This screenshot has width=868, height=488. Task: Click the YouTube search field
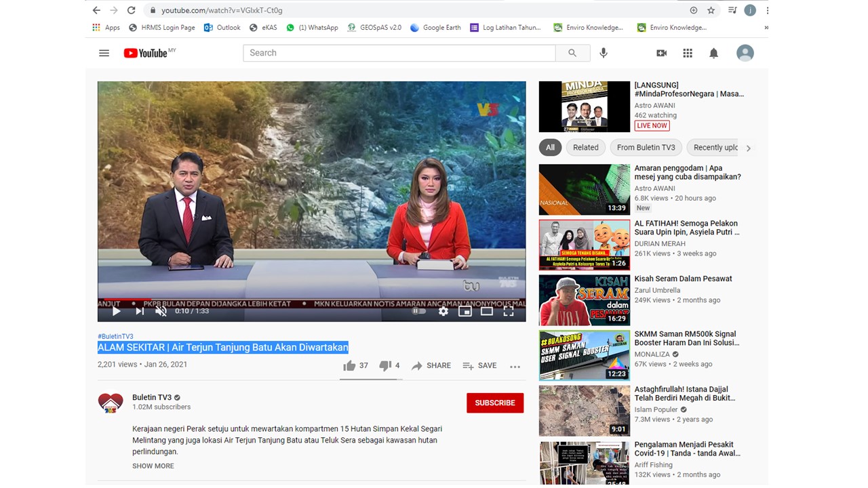[x=399, y=53]
